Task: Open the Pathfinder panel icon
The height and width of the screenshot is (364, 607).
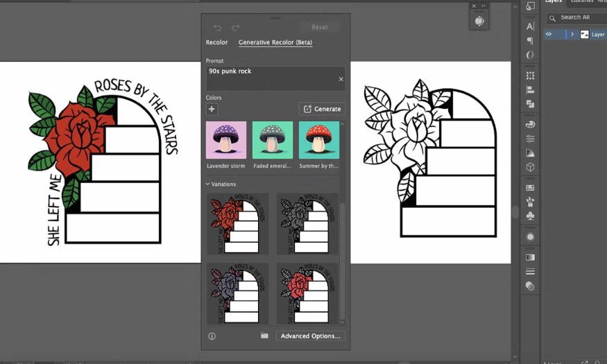Action: 530,104
